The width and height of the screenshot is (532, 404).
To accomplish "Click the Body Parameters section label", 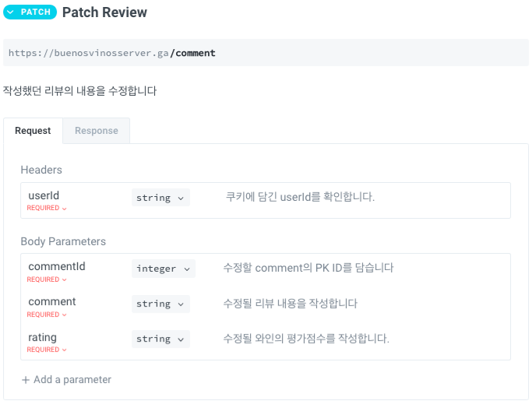I will click(x=63, y=241).
